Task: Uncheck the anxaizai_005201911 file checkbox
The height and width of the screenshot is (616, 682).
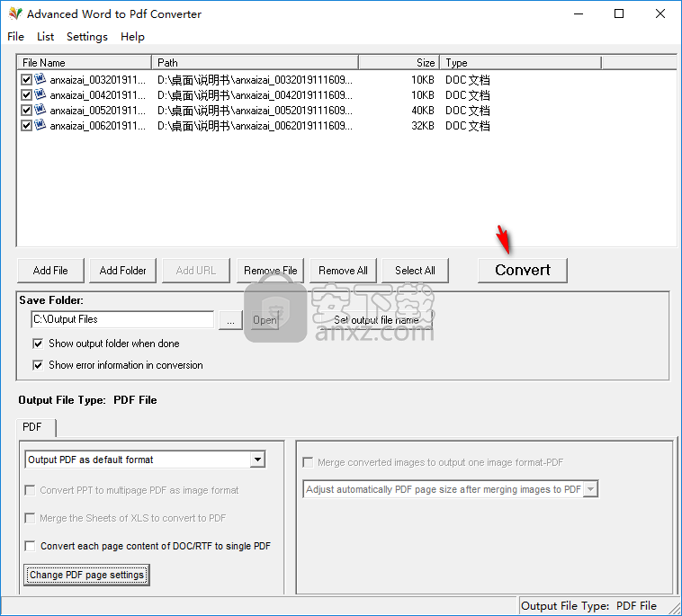Action: click(26, 110)
